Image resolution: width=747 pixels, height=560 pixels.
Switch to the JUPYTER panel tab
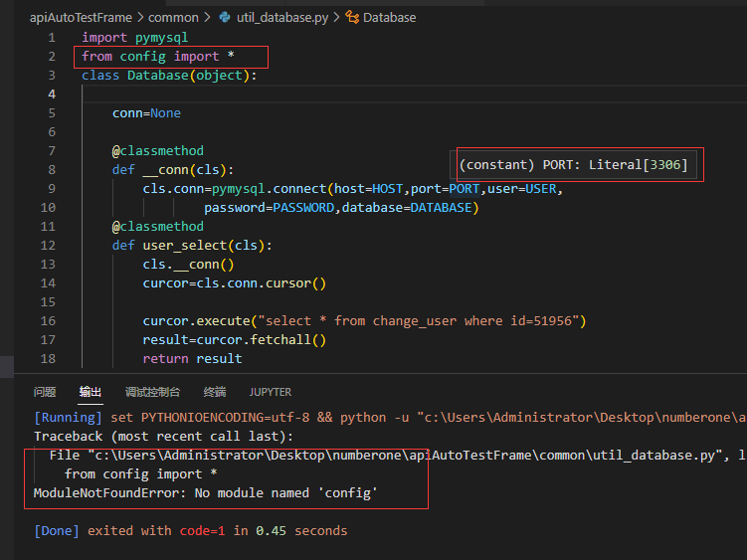[x=271, y=392]
